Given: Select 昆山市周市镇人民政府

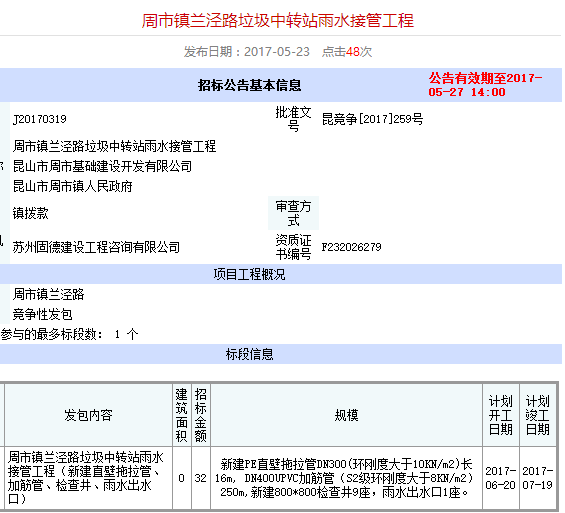Looking at the screenshot, I should click(72, 186).
